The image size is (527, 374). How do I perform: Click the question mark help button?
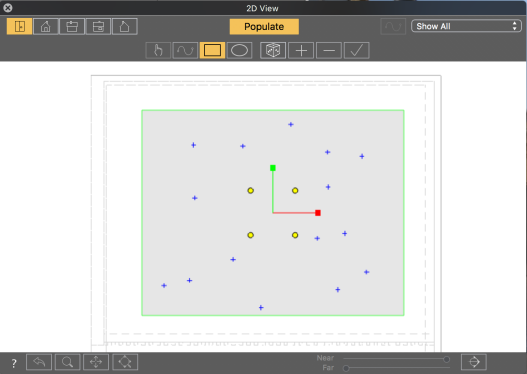point(14,363)
